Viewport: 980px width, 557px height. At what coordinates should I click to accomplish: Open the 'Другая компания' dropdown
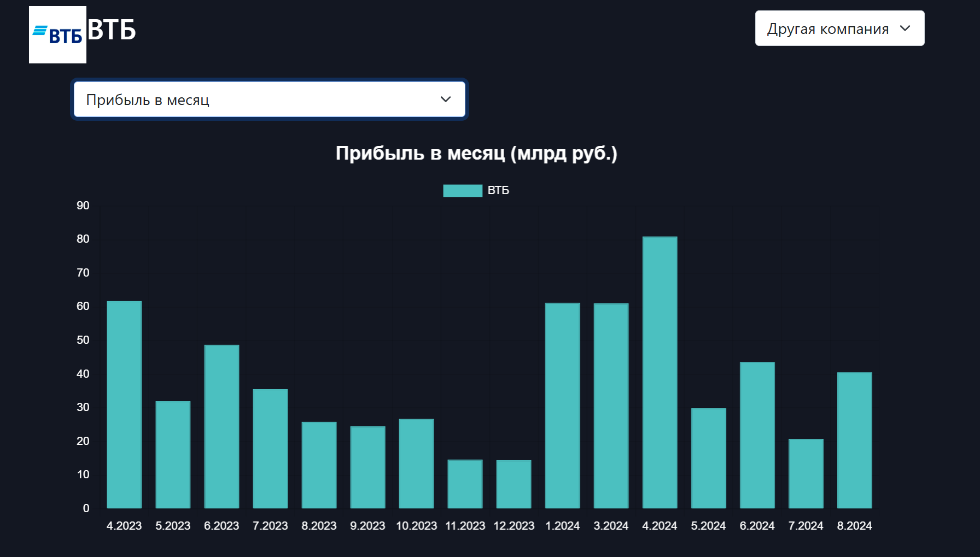[839, 28]
